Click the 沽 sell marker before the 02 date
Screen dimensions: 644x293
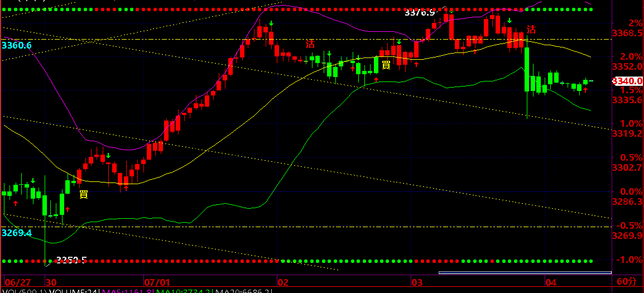coord(310,44)
